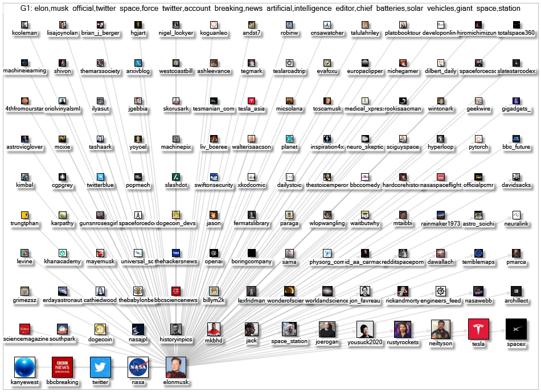The width and height of the screenshot is (541, 392).
Task: Click the southpark node image
Action: point(62,329)
